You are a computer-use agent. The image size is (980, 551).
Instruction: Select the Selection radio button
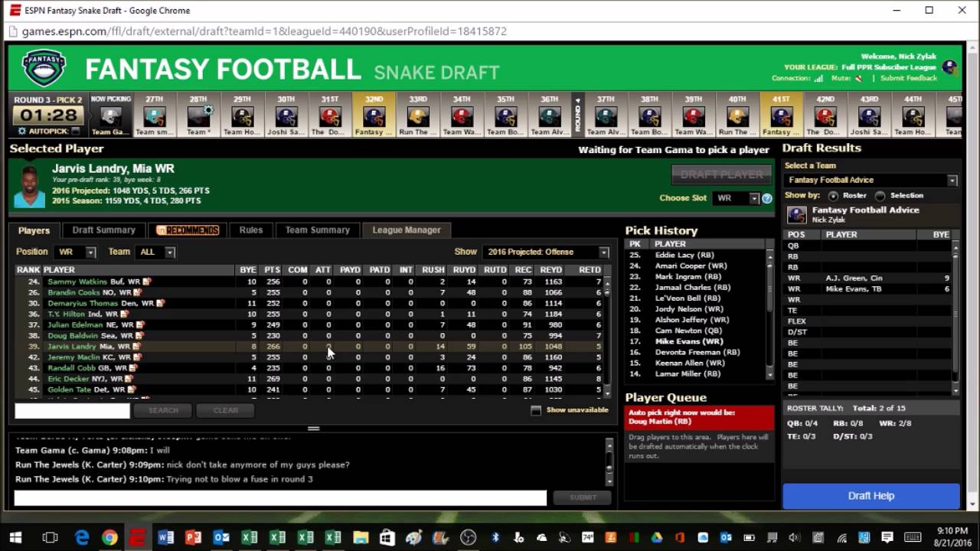click(x=880, y=196)
